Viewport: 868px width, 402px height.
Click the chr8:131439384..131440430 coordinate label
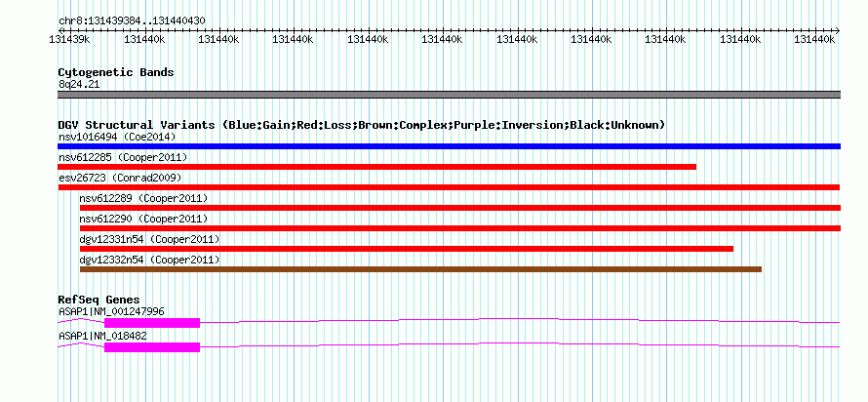tap(132, 21)
